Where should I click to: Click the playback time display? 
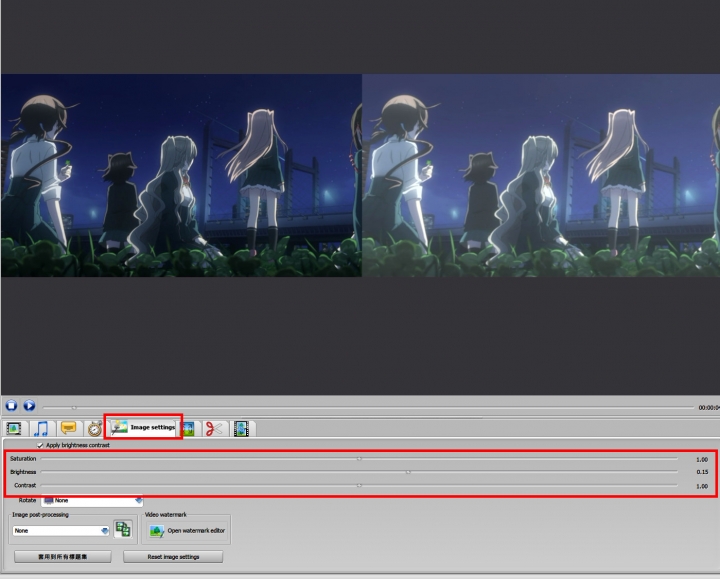(x=709, y=408)
